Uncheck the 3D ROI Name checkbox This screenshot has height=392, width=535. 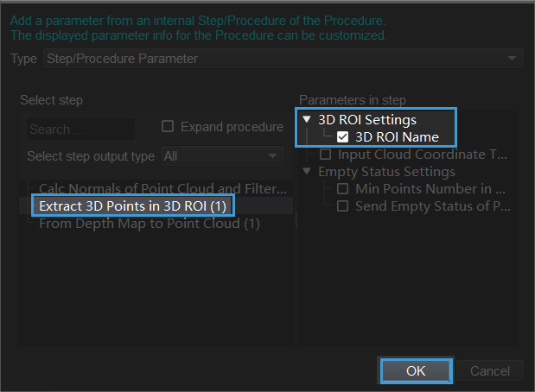coord(343,137)
